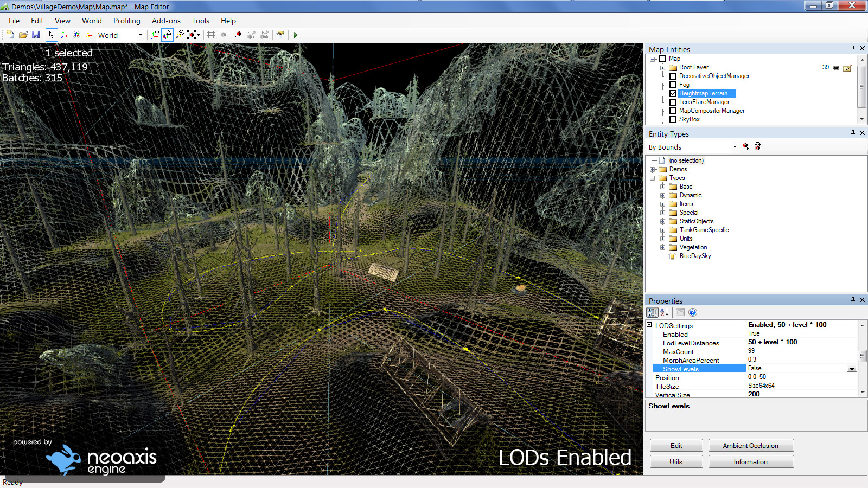Select the Move tool with axis arrows
Viewport: 868px width, 488px height.
(64, 35)
